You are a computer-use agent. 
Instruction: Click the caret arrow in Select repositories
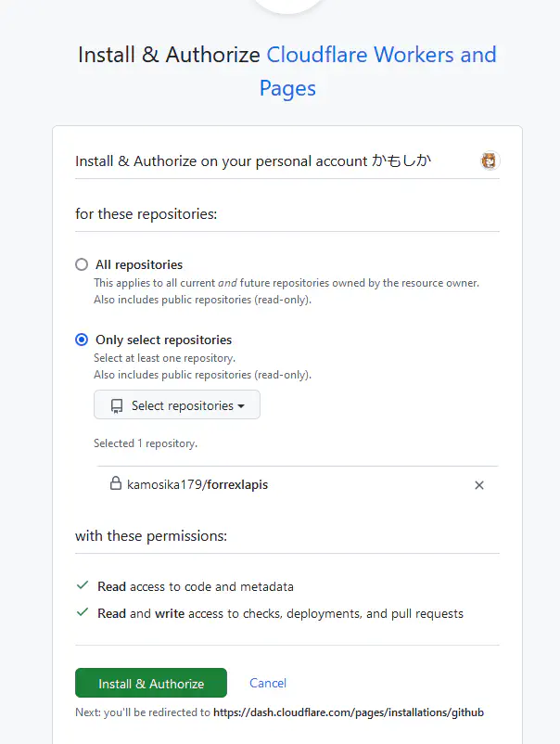click(x=241, y=406)
